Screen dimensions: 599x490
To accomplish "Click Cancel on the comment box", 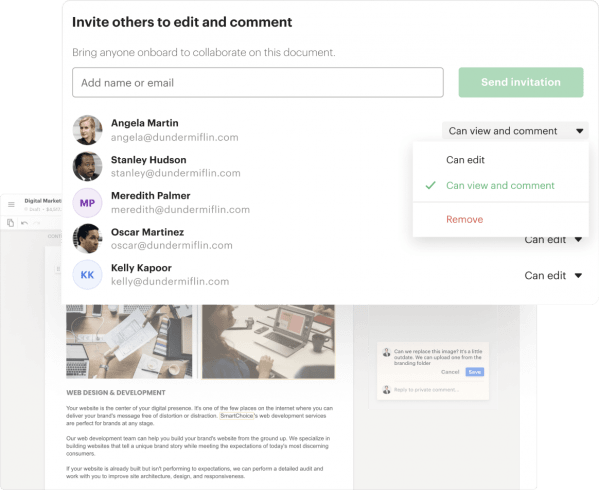I will [x=450, y=372].
